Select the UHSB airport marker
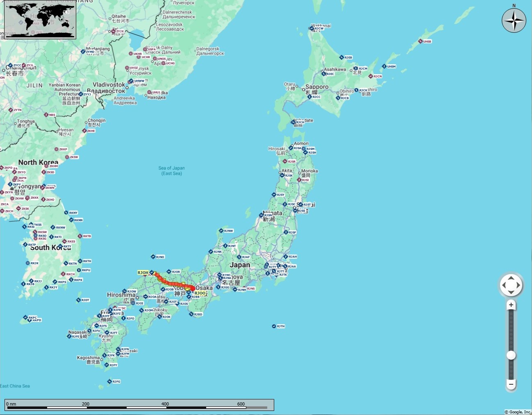532x415 pixels. (x=421, y=41)
